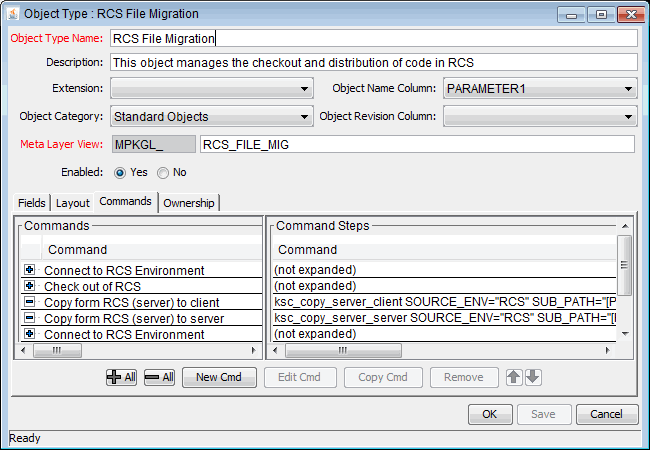Expand the Check out of RCS command
The image size is (650, 450).
29,287
